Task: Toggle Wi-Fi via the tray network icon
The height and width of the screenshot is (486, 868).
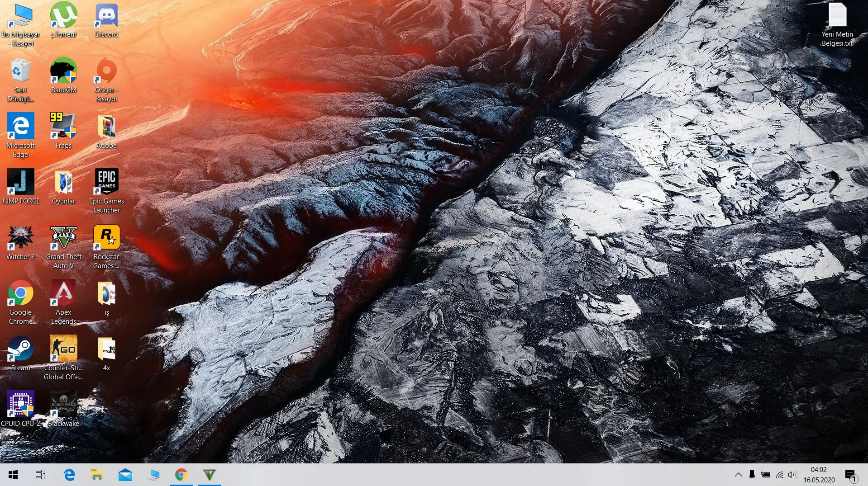Action: (x=778, y=474)
